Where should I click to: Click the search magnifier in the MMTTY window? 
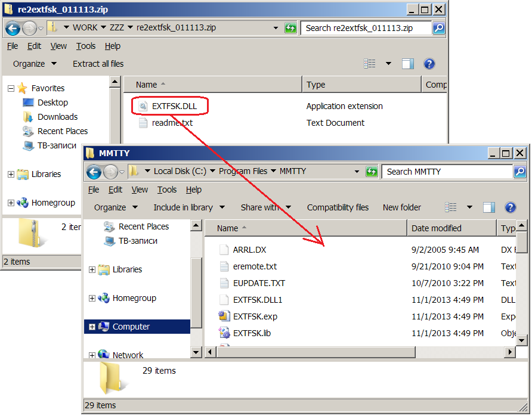tap(520, 172)
